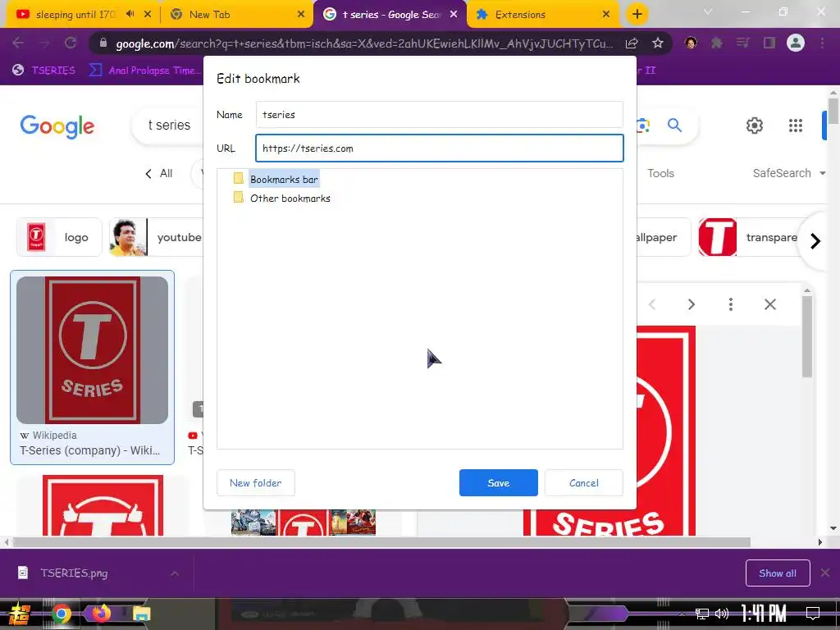Image resolution: width=840 pixels, height=630 pixels.
Task: Open the Tools option
Action: click(660, 173)
